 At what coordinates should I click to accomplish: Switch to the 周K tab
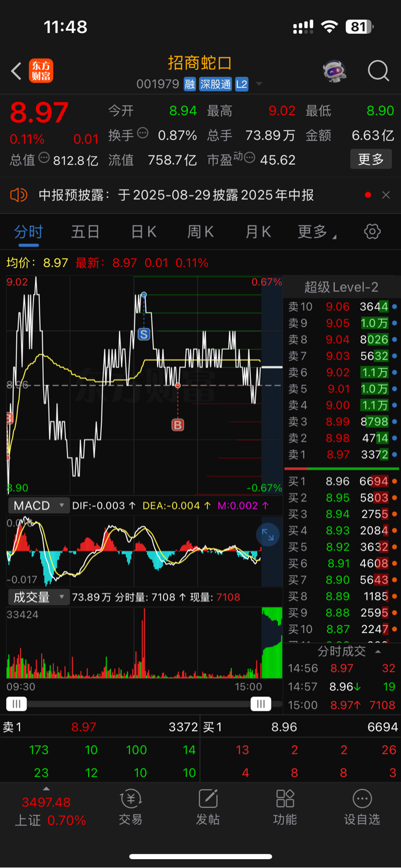(x=200, y=232)
